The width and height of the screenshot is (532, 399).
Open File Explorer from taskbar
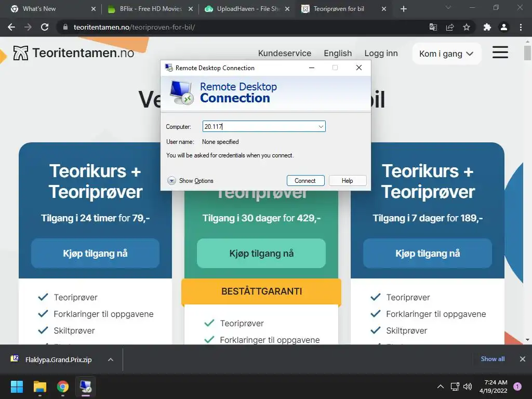(x=39, y=387)
